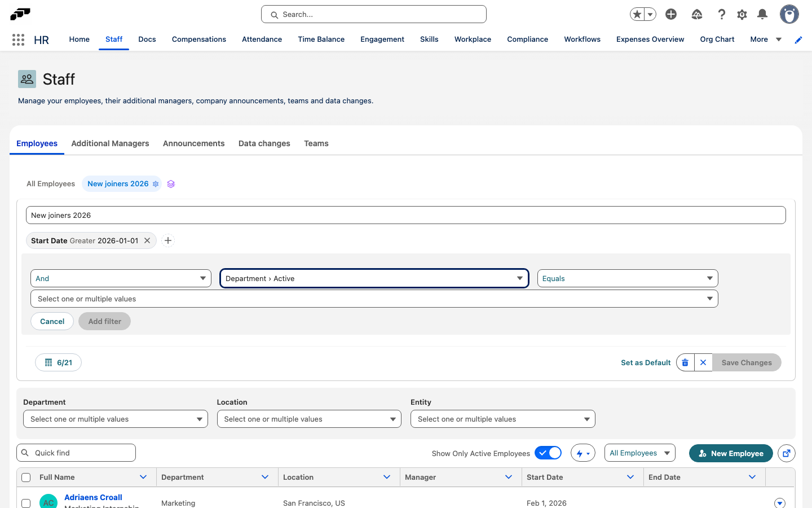Click the help question mark icon
The width and height of the screenshot is (812, 508).
pyautogui.click(x=721, y=14)
